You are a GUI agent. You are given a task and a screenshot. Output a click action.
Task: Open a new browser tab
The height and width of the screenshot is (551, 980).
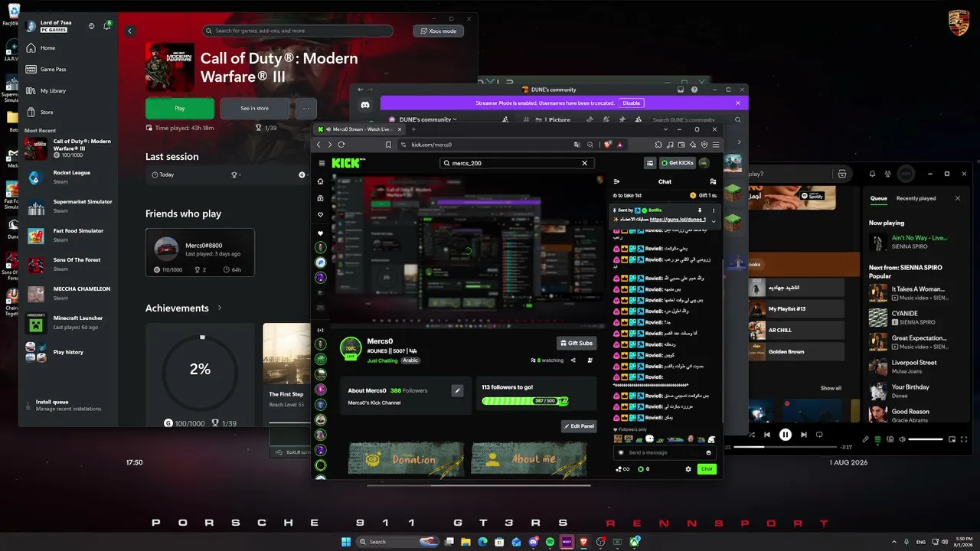[x=413, y=129]
